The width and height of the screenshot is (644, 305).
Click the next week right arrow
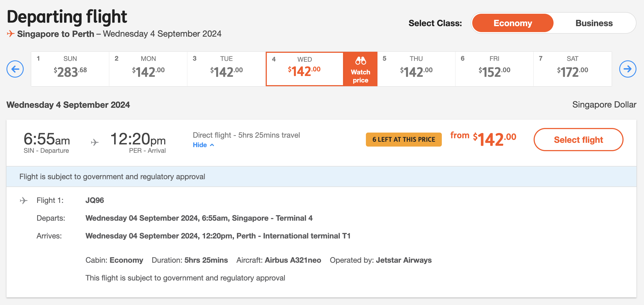point(628,69)
